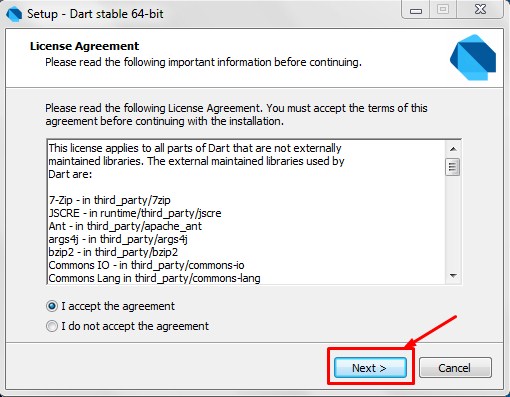
Task: Cancel the Dart setup
Action: point(455,368)
